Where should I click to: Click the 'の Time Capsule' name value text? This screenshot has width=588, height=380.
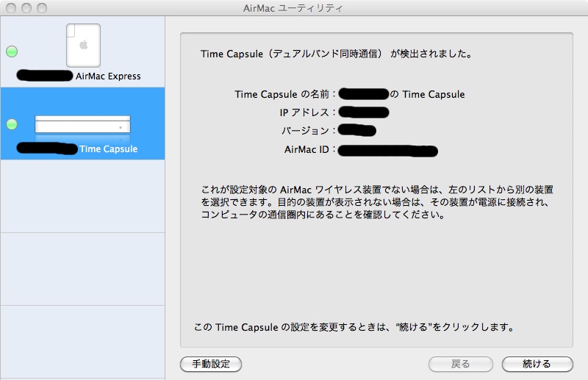pos(427,94)
